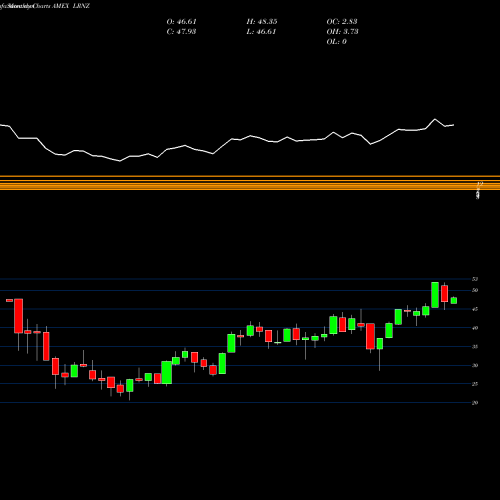Screen dimensions: 500x500
Task: Click the close price C: 47.93
Action: (181, 32)
